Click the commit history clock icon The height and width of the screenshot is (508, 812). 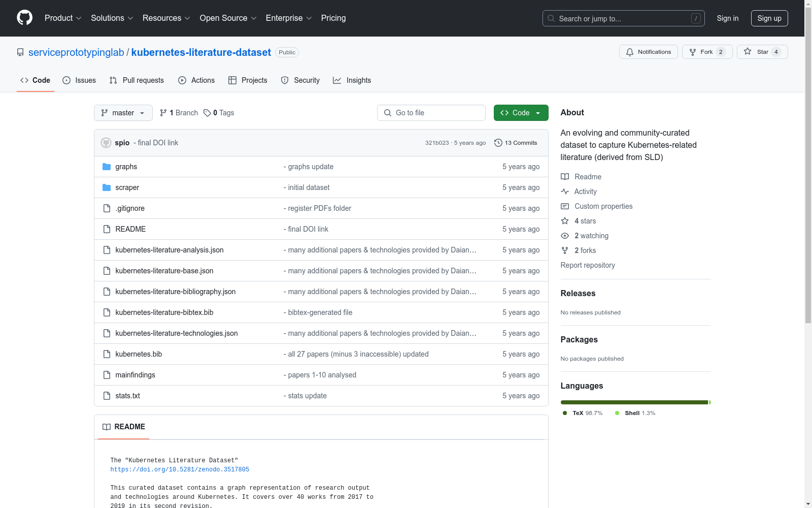tap(498, 143)
